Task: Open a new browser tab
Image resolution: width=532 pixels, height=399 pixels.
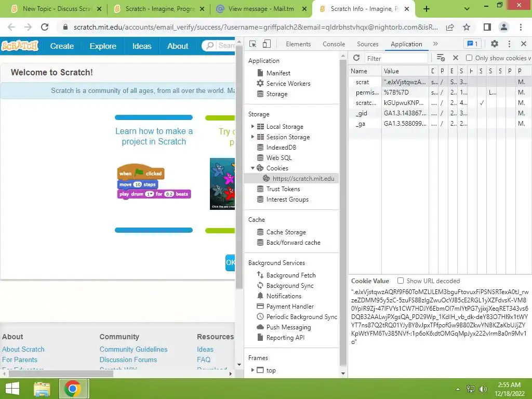Action: (427, 9)
